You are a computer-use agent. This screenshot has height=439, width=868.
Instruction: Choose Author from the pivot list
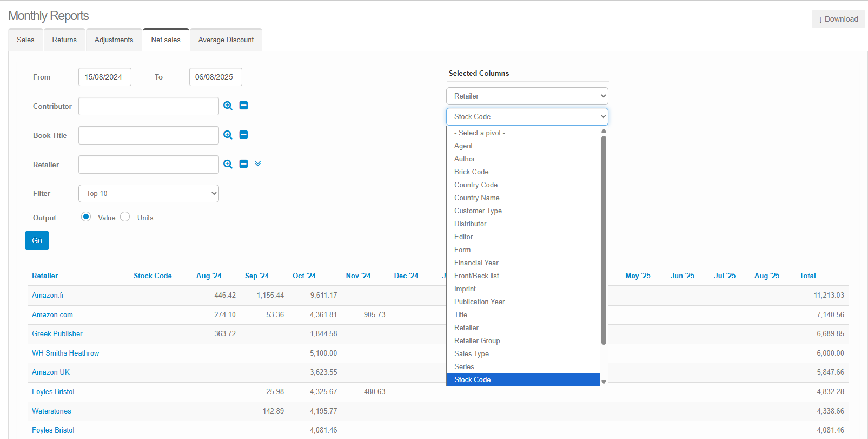point(523,159)
